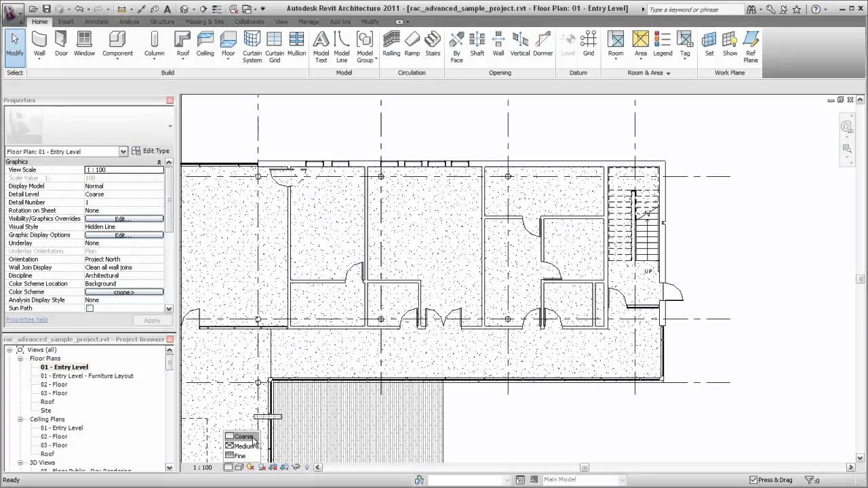Click the Save icon in quick access toolbar
Image resolution: width=868 pixels, height=488 pixels.
click(46, 9)
